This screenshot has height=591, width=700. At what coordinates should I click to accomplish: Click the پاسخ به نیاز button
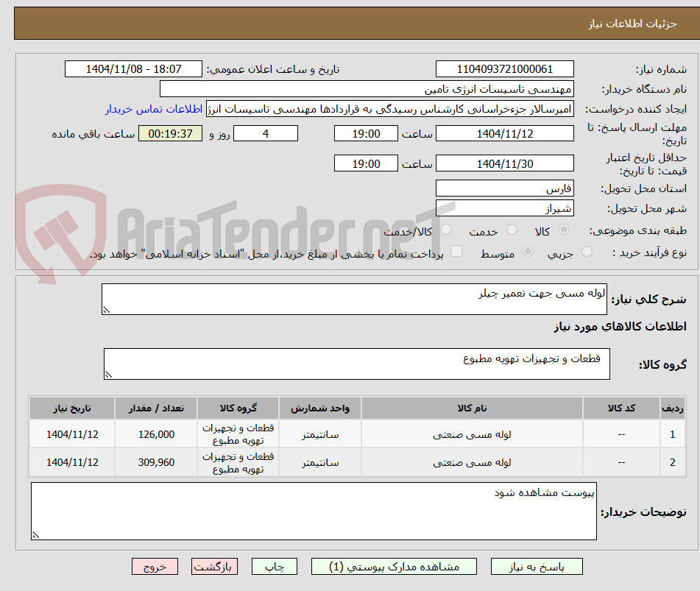pos(537,567)
